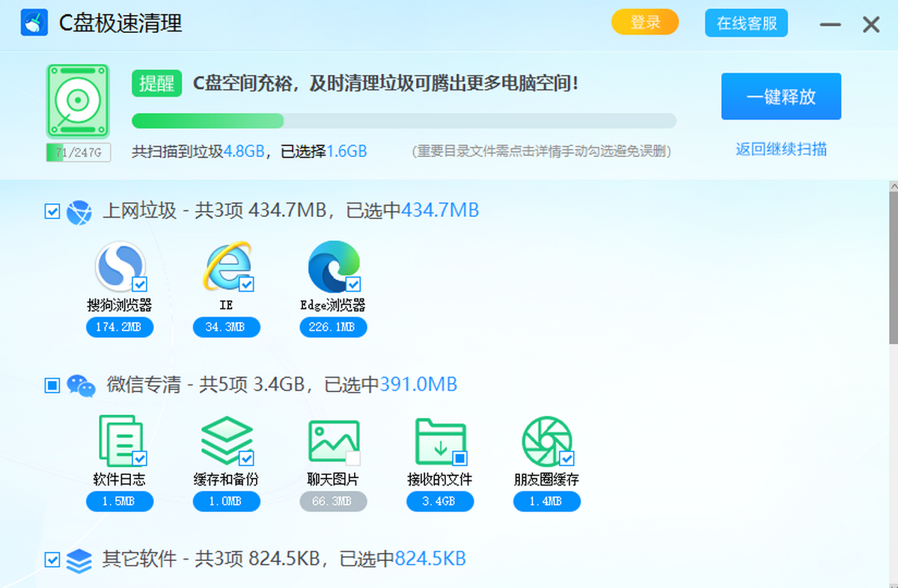Image resolution: width=898 pixels, height=588 pixels.
Task: Toggle the 微信专清 category checkbox
Action: (x=52, y=385)
